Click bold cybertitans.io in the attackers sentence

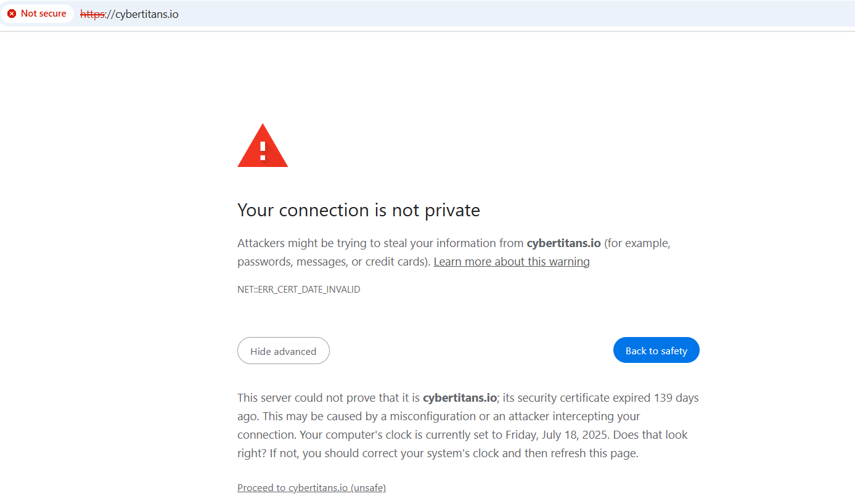pos(563,243)
